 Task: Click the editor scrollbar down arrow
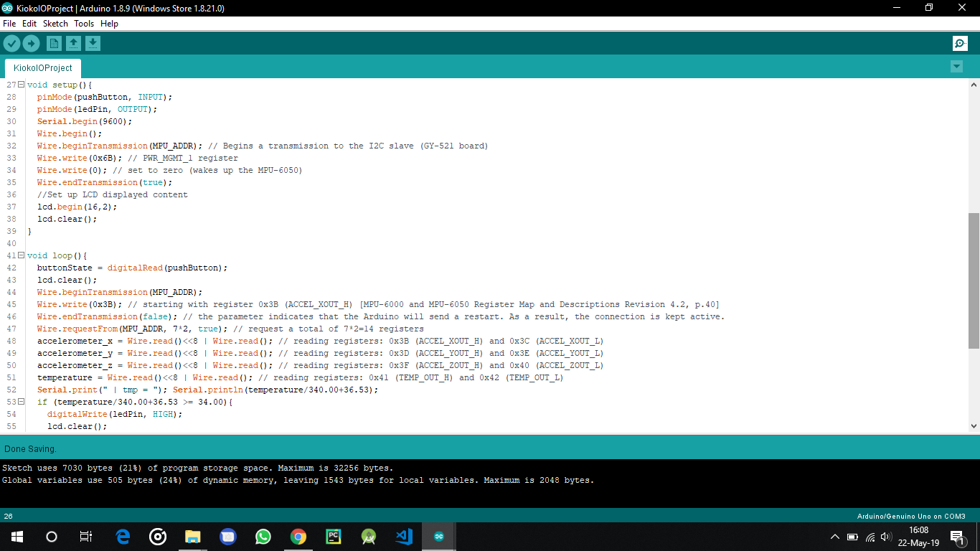pos(974,426)
